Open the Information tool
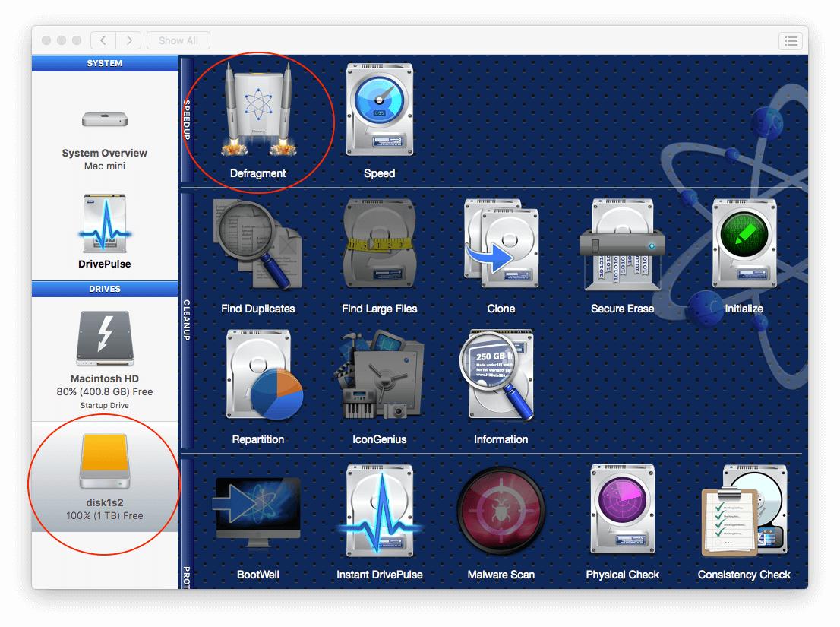 (x=501, y=378)
